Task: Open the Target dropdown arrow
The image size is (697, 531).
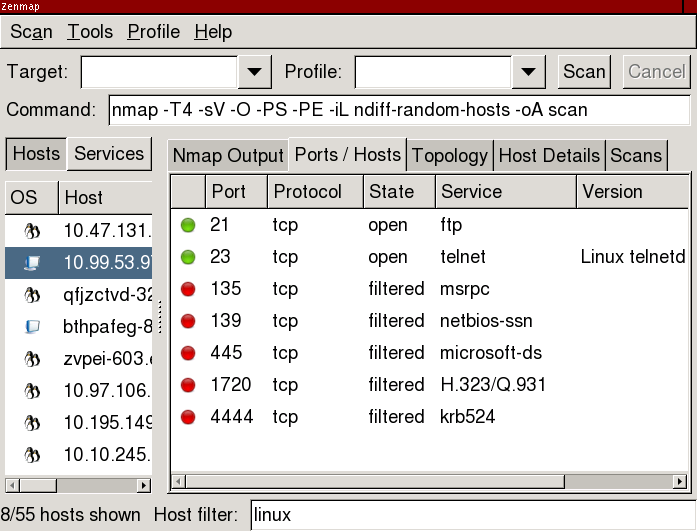Action: point(254,72)
